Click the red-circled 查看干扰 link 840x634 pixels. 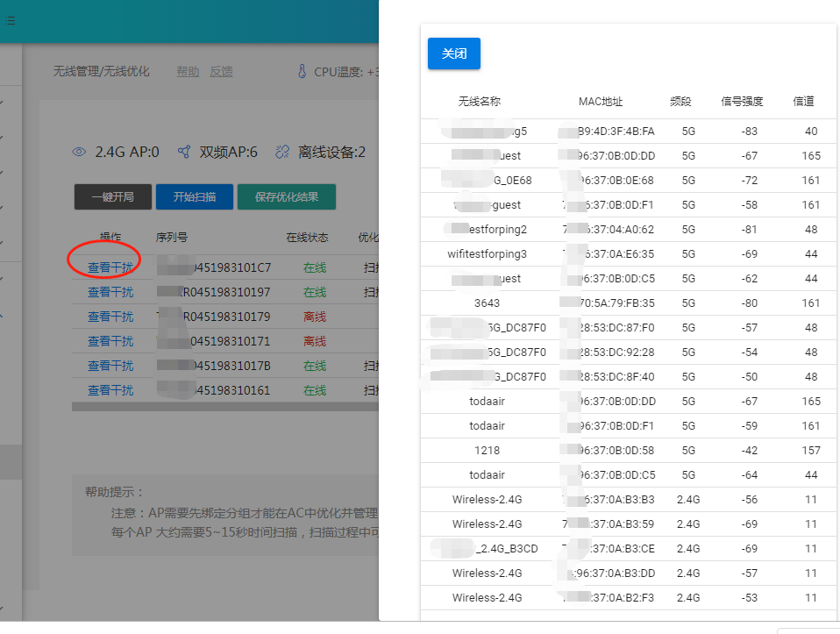point(110,267)
